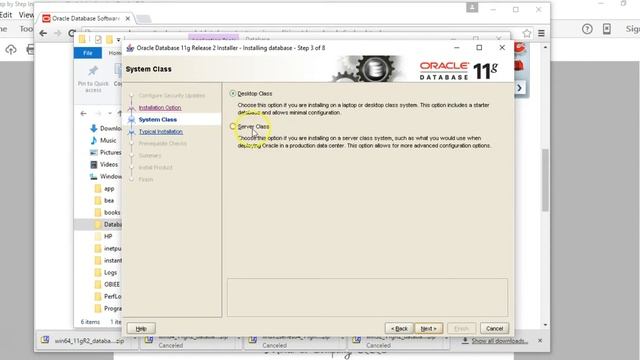The height and width of the screenshot is (360, 640).
Task: Select the inetpub folder
Action: pos(108,249)
